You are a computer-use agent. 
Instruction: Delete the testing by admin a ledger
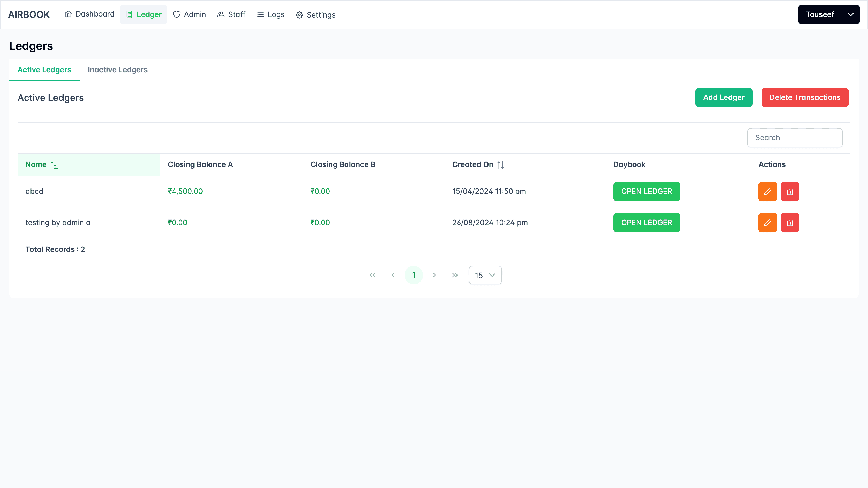(789, 223)
